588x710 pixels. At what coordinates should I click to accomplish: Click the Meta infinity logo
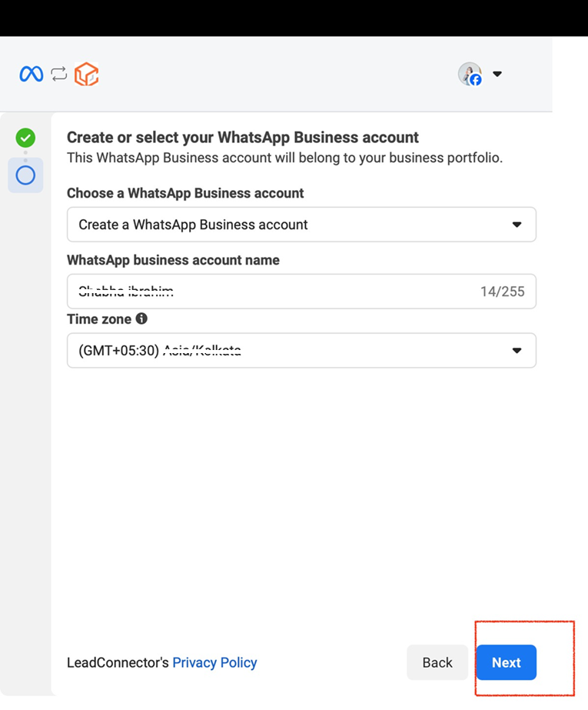(x=32, y=74)
